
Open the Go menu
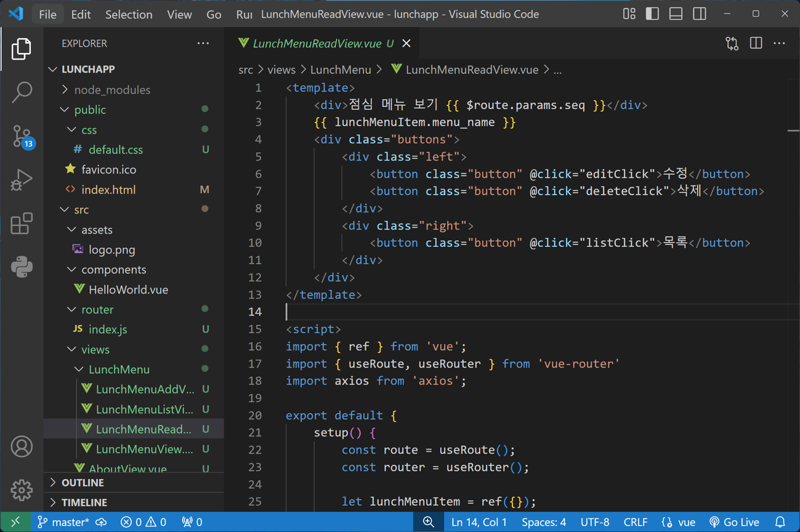click(x=214, y=14)
